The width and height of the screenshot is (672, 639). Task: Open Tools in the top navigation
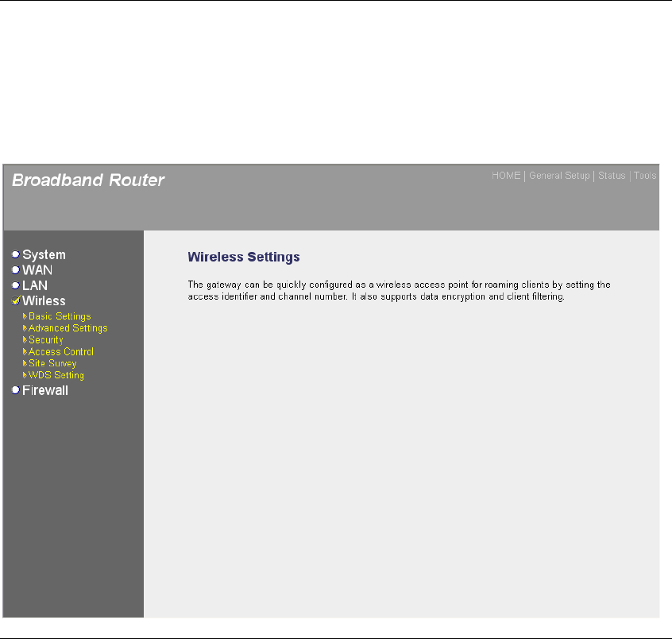[x=645, y=176]
